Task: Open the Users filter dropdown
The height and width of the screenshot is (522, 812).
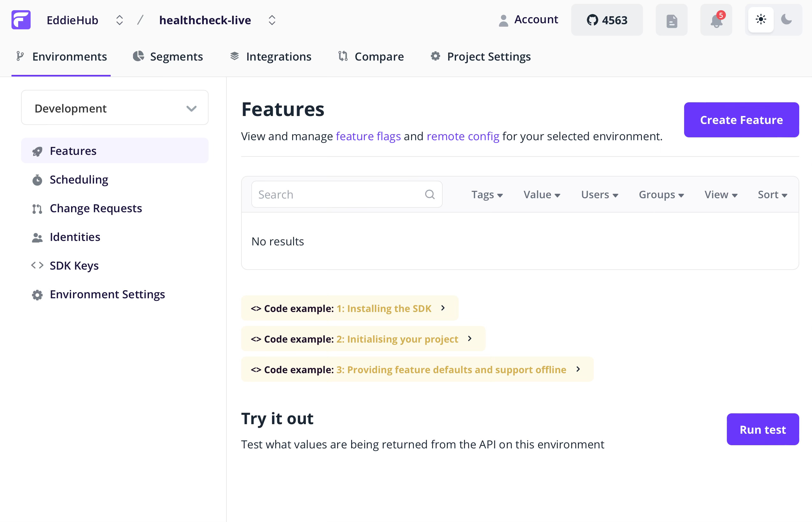Action: 599,195
